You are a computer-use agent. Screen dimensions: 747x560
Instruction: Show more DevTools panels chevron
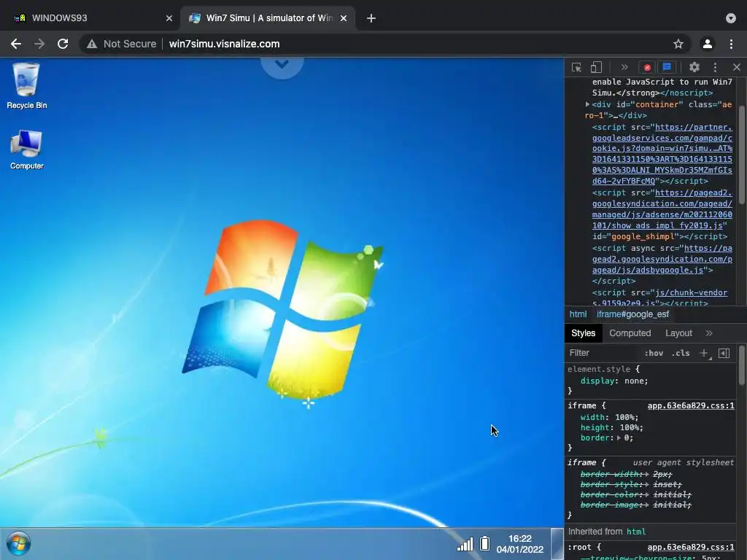click(x=624, y=67)
